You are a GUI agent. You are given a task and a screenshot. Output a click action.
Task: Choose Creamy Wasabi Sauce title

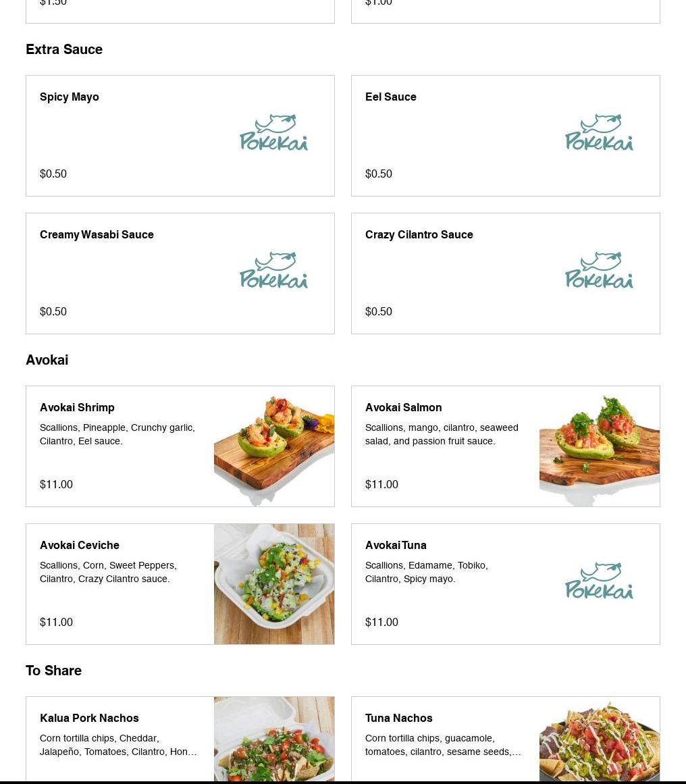pyautogui.click(x=97, y=234)
